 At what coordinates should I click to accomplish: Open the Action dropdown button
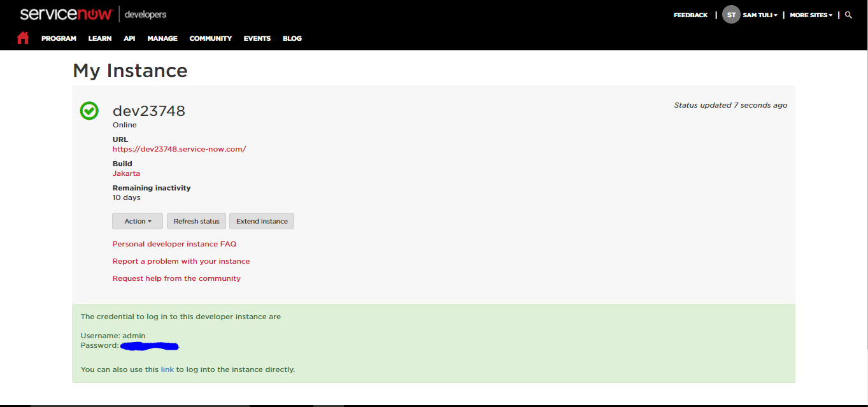[x=138, y=221]
